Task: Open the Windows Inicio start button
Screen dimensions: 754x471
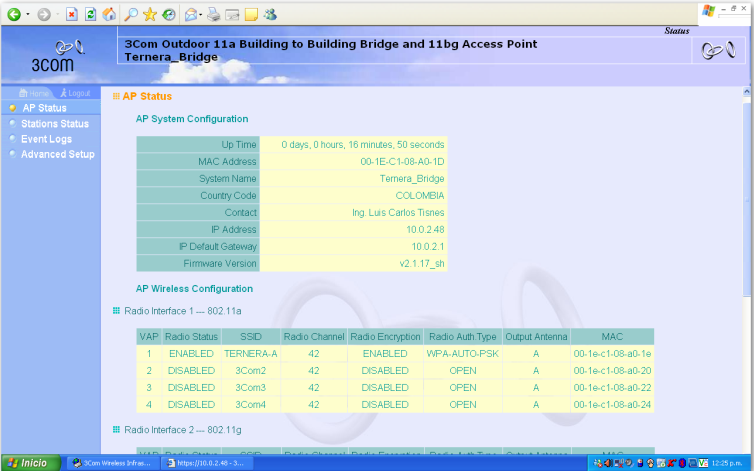Action: [28, 463]
